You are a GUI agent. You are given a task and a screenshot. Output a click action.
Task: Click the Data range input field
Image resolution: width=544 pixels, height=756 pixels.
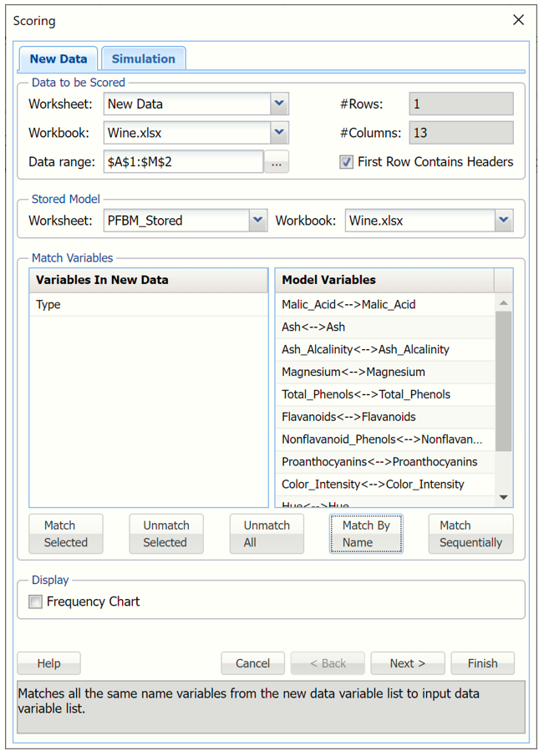pyautogui.click(x=183, y=162)
